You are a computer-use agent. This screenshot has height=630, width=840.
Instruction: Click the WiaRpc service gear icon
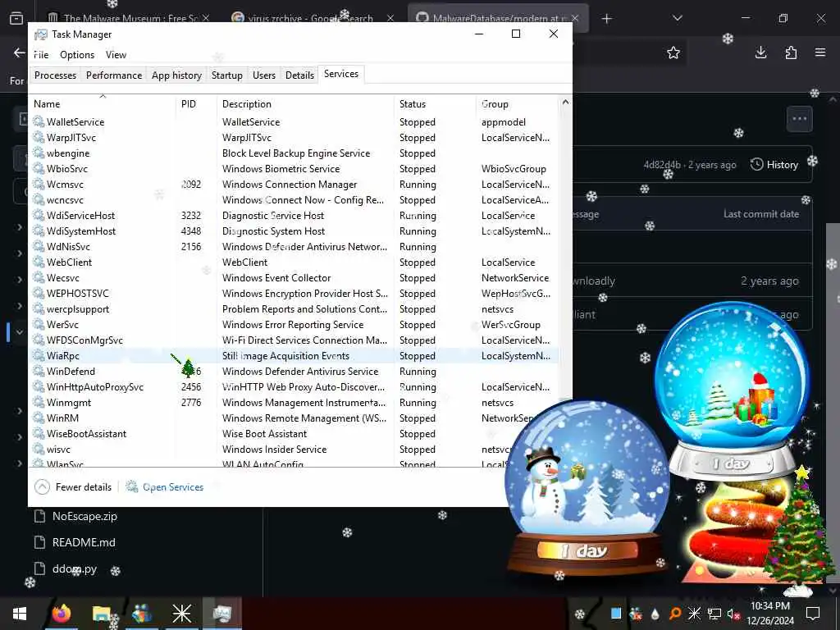pyautogui.click(x=38, y=355)
